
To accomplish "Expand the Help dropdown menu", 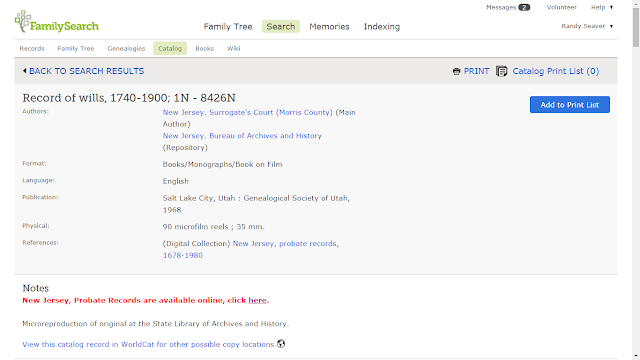I will point(602,7).
